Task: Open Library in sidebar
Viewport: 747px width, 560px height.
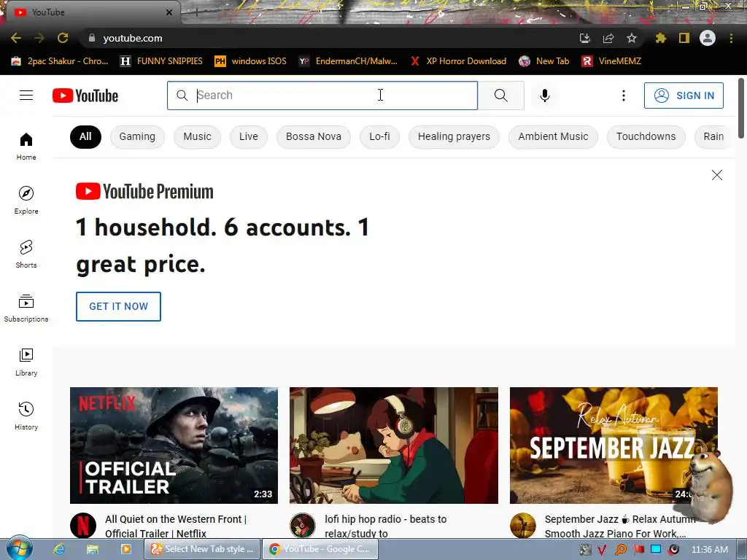Action: pos(26,362)
